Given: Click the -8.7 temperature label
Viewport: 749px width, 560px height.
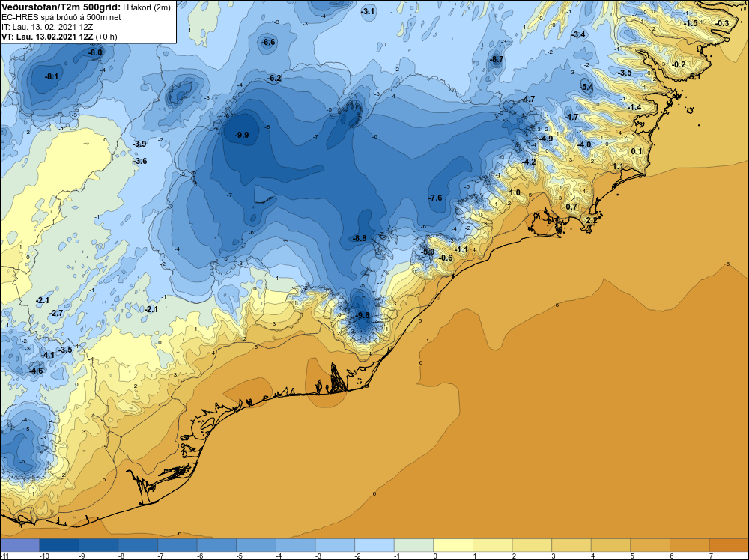Looking at the screenshot, I should (497, 59).
